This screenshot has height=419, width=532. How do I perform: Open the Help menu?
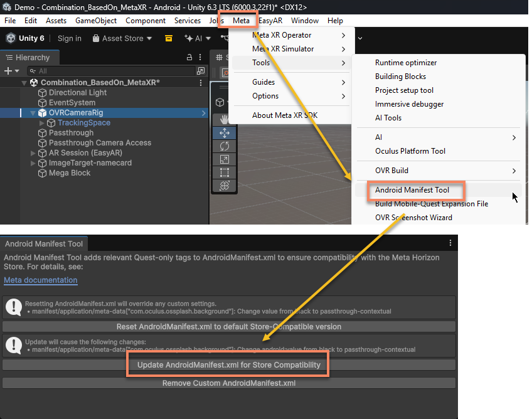(x=335, y=21)
